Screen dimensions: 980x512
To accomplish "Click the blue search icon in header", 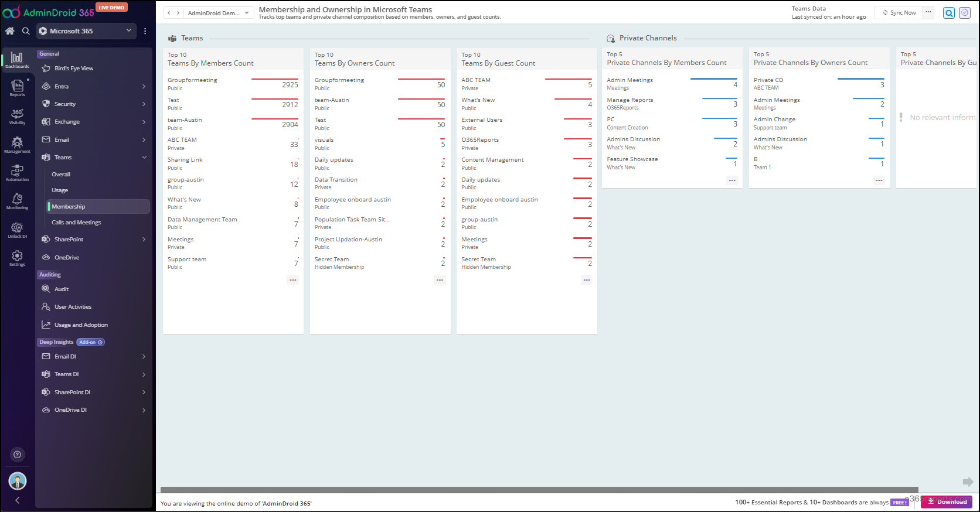I will 949,13.
